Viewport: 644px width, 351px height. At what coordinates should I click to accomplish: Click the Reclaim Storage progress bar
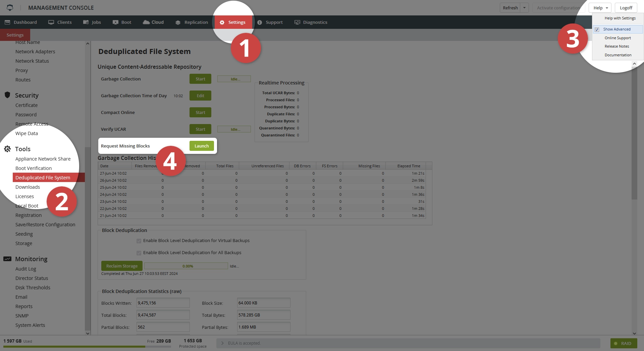(186, 266)
